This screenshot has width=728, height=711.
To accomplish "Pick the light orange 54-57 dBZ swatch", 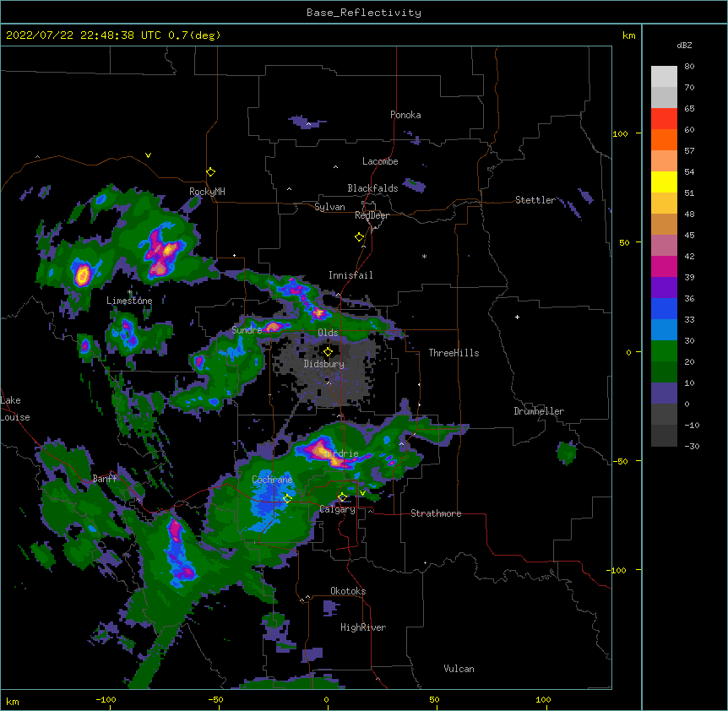I will 664,160.
